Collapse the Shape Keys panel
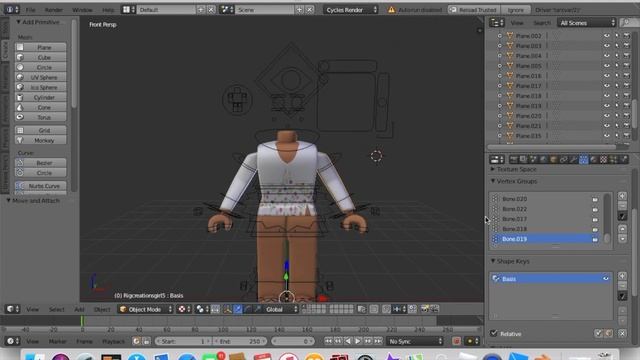The image size is (640, 360). pos(493,261)
